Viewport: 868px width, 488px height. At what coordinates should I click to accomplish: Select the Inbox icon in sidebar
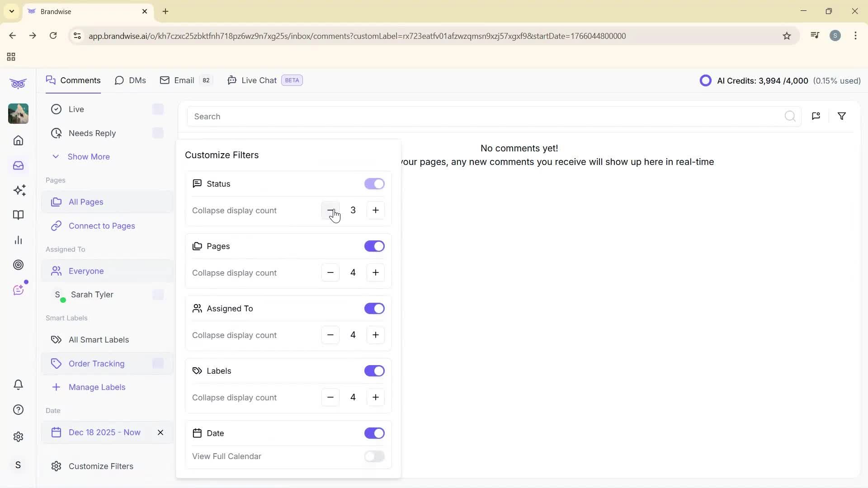(x=18, y=165)
